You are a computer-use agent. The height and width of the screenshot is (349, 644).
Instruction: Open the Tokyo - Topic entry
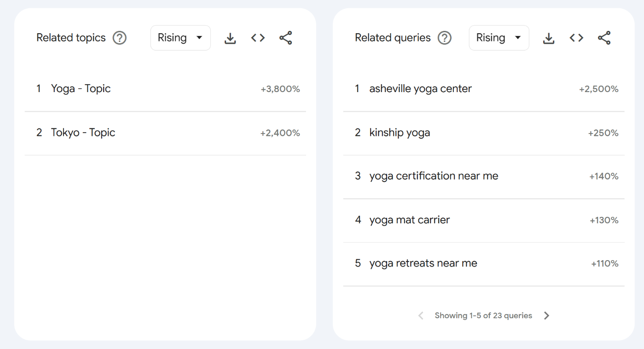click(83, 132)
